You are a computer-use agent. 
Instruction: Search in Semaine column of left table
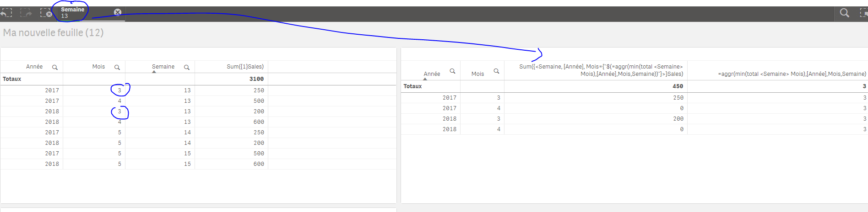[187, 67]
